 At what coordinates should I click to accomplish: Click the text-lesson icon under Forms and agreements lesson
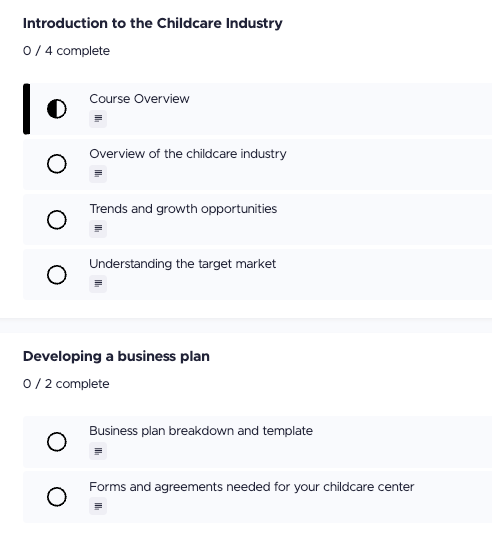coord(98,506)
